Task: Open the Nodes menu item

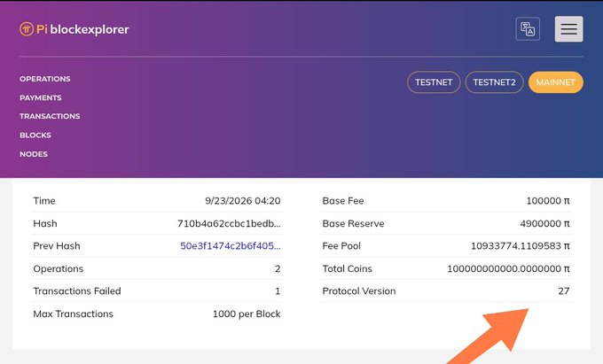Action: (34, 154)
